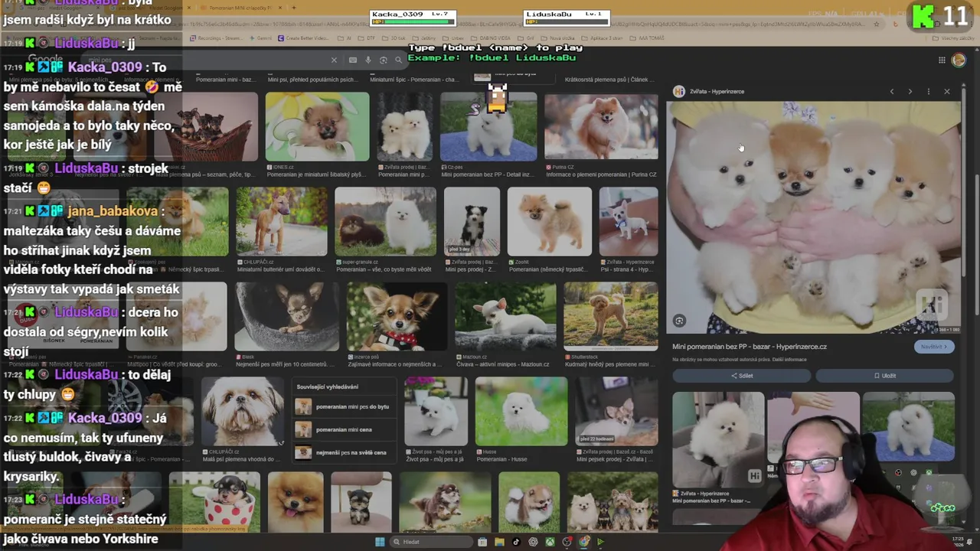The width and height of the screenshot is (980, 551).
Task: Open Mini pomeranian bez PP - Detail inz result
Action: (x=488, y=127)
